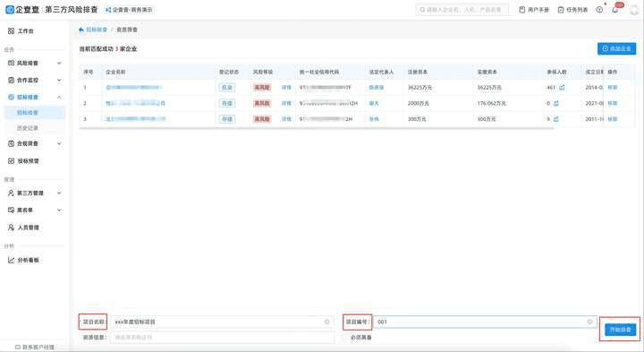Click 移除 in row 3
Screen dimensions: 644x352
click(613, 119)
